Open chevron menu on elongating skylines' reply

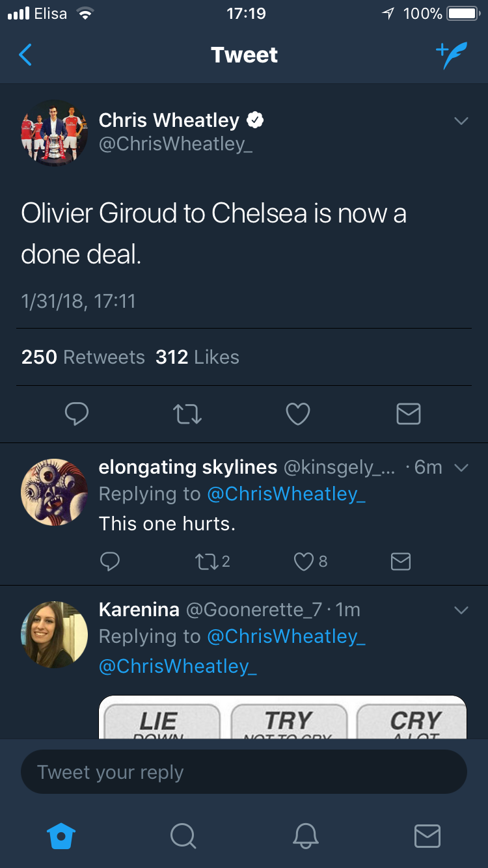click(461, 468)
